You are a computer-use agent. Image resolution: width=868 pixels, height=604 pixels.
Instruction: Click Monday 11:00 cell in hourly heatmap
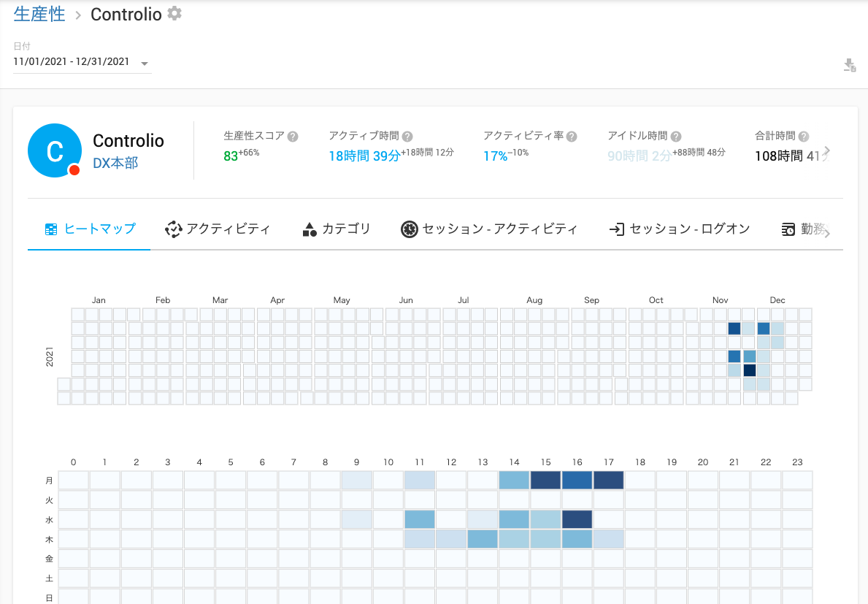(420, 480)
